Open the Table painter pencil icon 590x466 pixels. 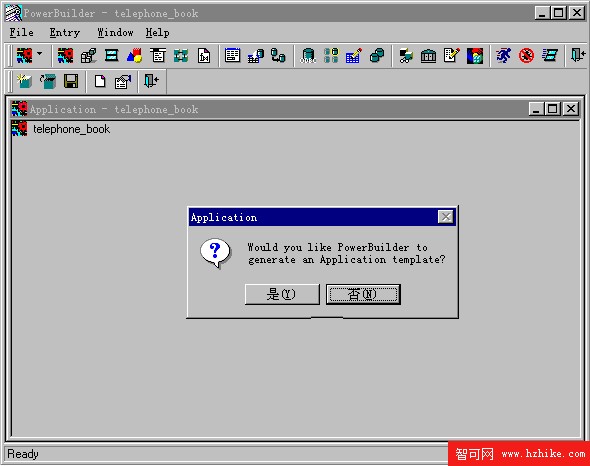coord(354,56)
